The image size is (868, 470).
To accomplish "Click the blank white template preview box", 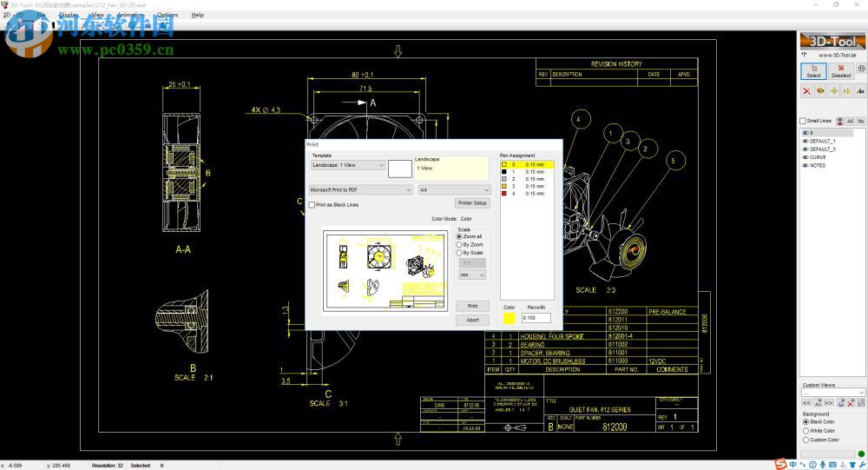I will point(399,169).
